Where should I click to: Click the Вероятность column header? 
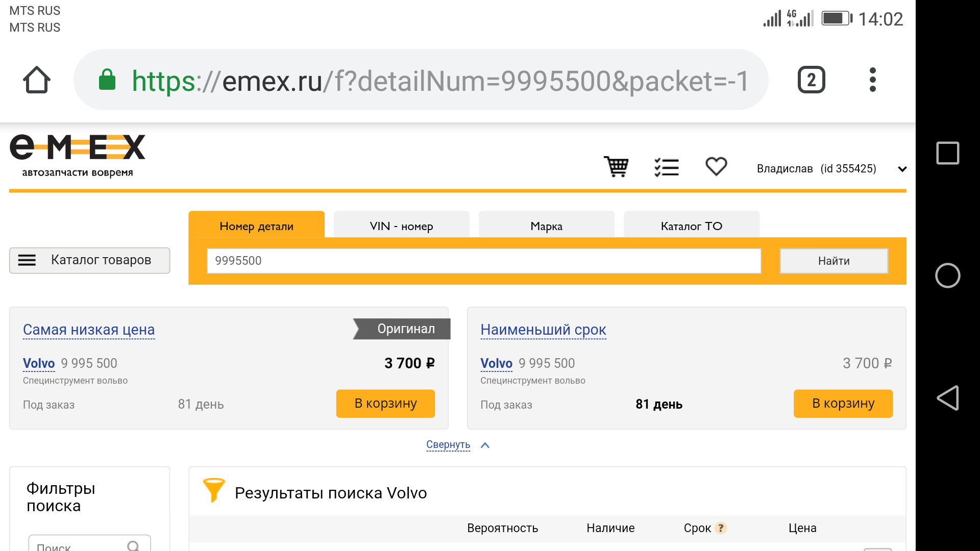[x=502, y=528]
